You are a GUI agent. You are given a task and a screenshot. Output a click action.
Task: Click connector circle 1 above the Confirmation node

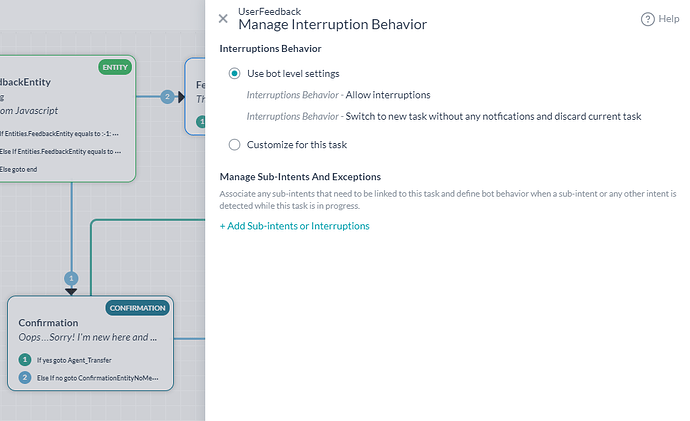[x=71, y=277]
